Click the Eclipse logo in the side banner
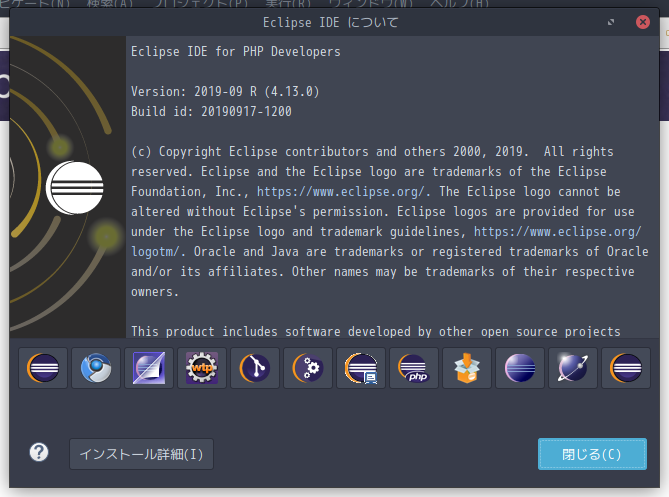The width and height of the screenshot is (669, 497). tap(75, 188)
